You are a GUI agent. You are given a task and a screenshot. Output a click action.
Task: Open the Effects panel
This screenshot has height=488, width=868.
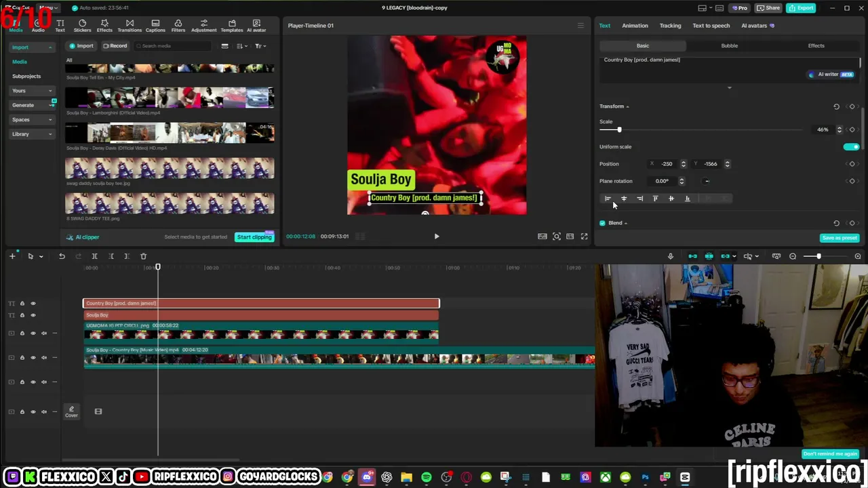(x=104, y=26)
